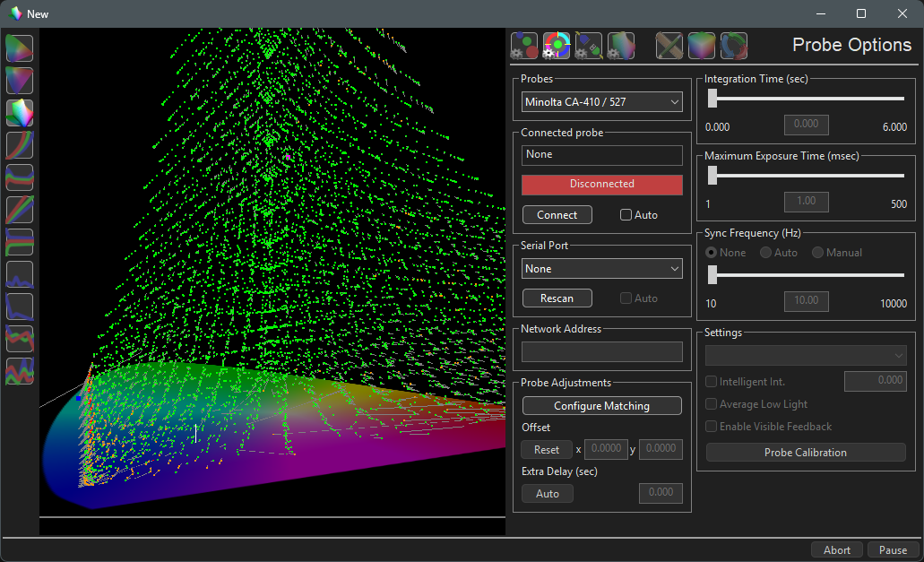Open the Settings dropdown list

coord(806,356)
